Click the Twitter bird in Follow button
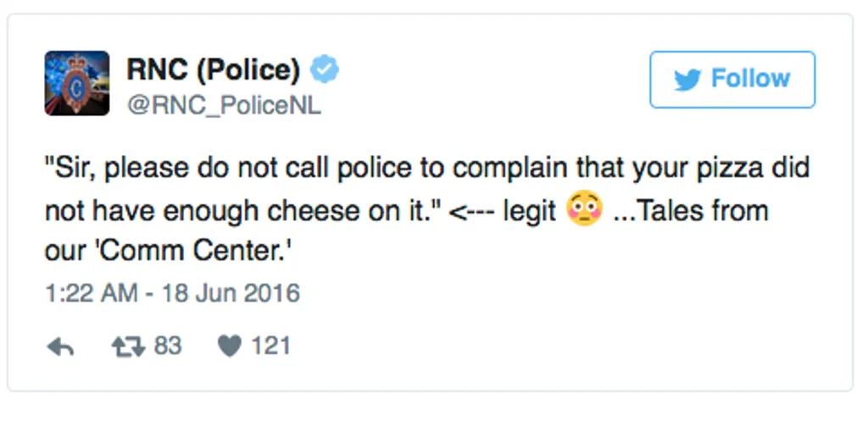This screenshot has width=868, height=428. (687, 80)
